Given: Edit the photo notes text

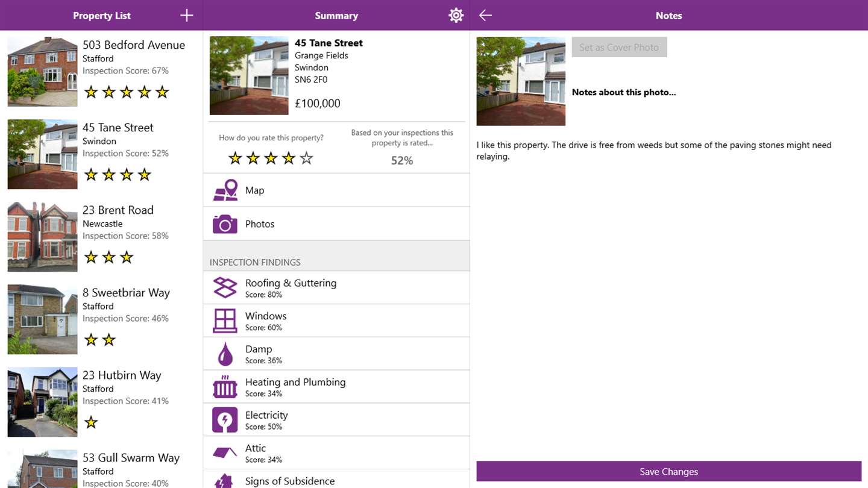Looking at the screenshot, I should pos(668,151).
